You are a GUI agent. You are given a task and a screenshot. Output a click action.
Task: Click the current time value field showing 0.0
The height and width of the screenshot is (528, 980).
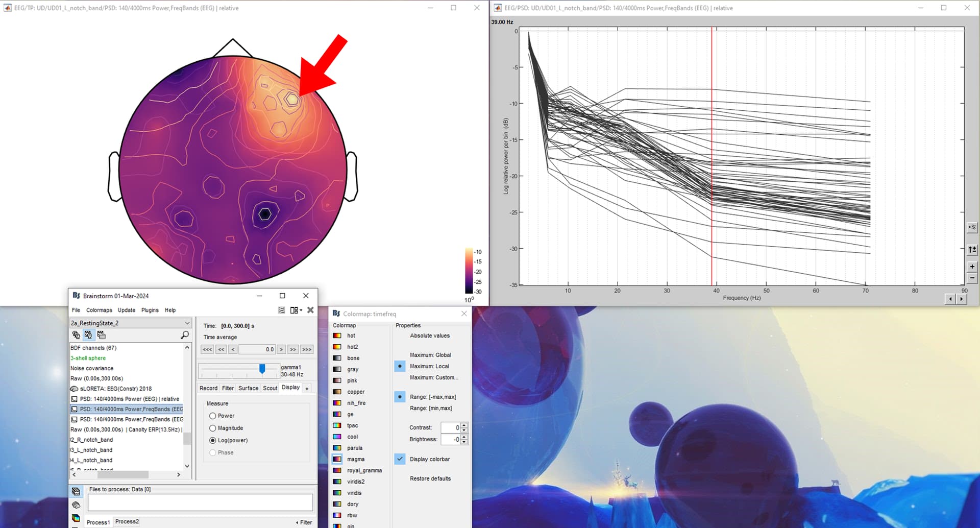pos(257,349)
